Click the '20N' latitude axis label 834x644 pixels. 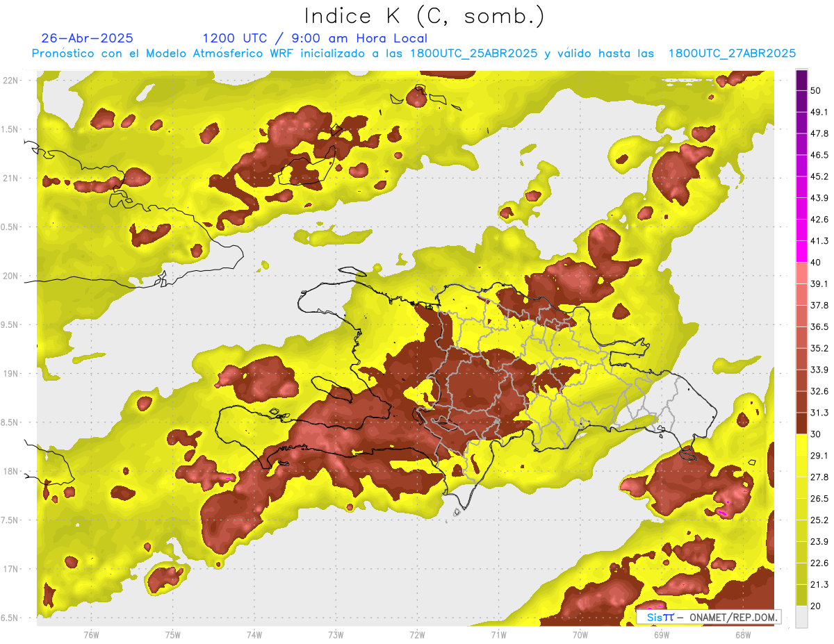[10, 276]
